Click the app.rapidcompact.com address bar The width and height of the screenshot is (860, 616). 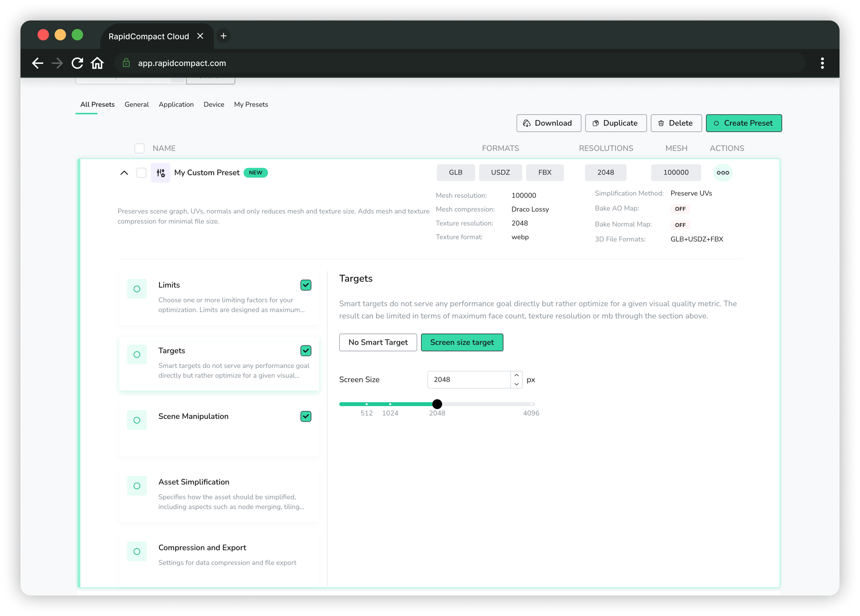click(x=460, y=63)
